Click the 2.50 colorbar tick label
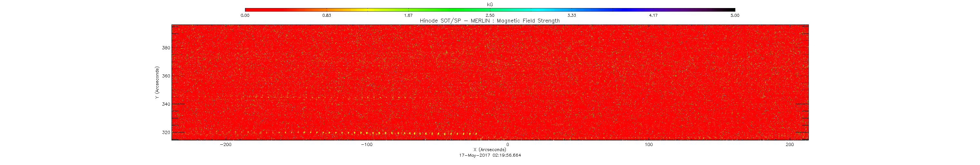Viewport: 980px width, 165px height. pos(490,15)
